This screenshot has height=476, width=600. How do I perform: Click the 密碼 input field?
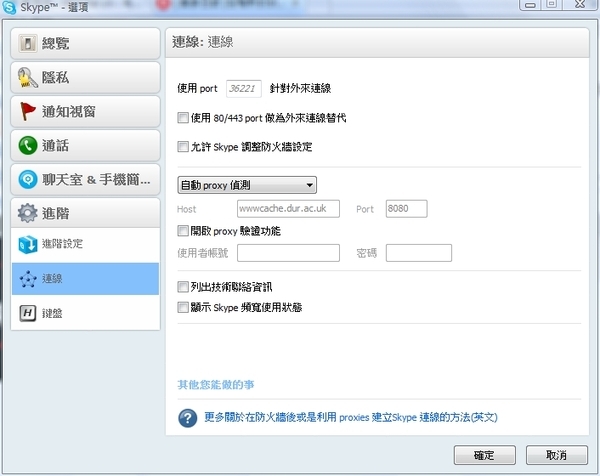(x=419, y=253)
